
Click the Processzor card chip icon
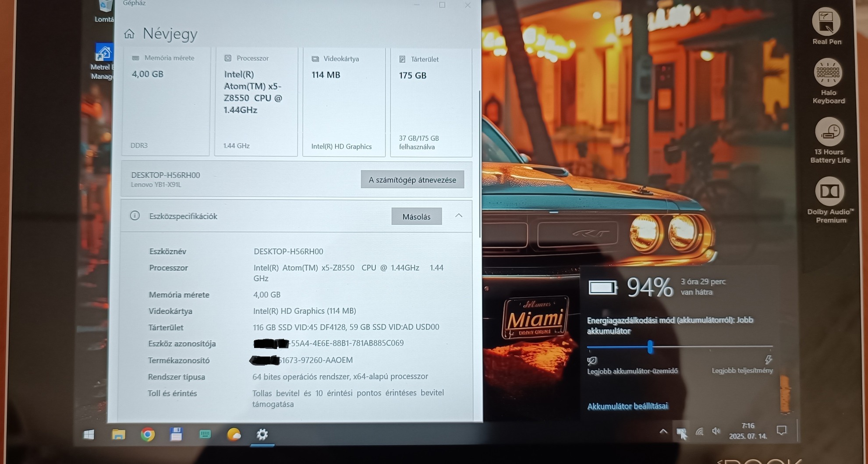[228, 58]
